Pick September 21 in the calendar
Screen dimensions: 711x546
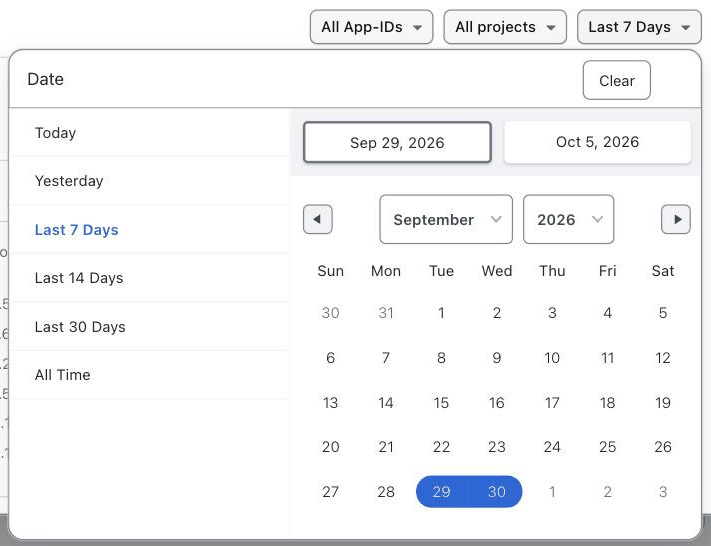point(386,447)
